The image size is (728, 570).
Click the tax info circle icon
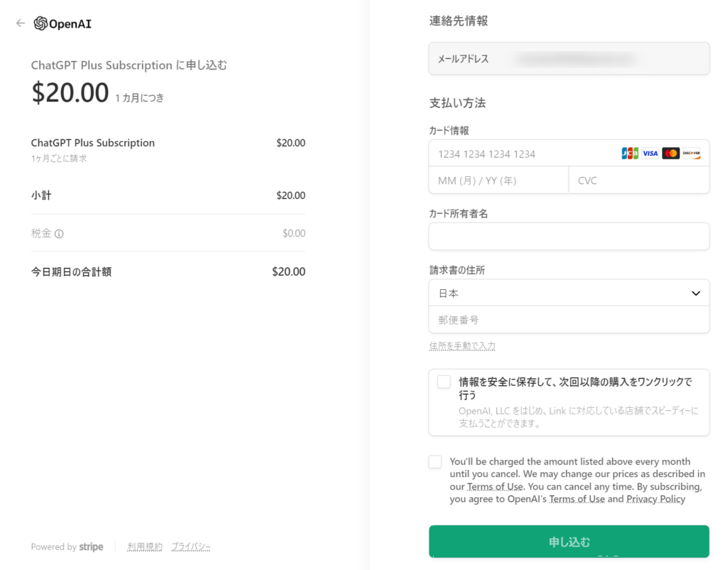click(59, 234)
